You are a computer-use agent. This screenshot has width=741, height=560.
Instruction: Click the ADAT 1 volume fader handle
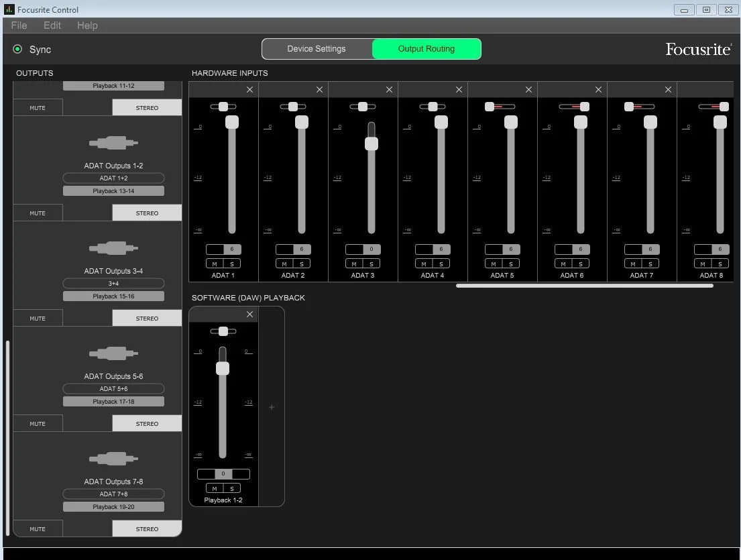pyautogui.click(x=232, y=122)
